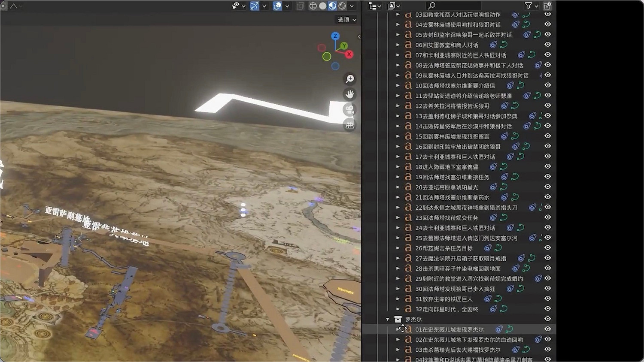Expand item 18进入隐藏地下室拿傀儡

[x=398, y=167]
